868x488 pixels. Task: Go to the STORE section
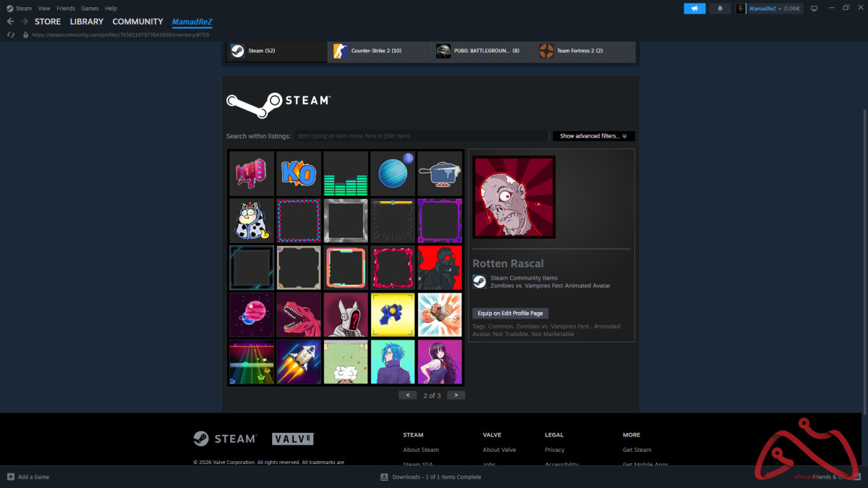pos(48,22)
